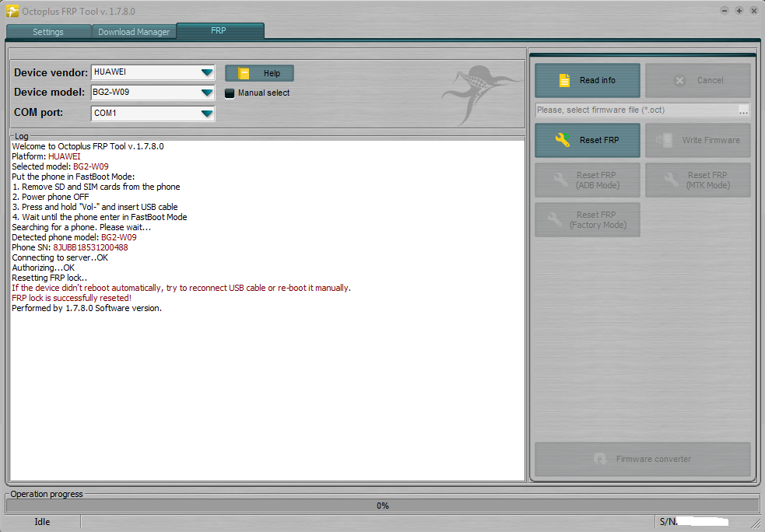Screen dimensions: 765x532
Task: Click the Write Firmware phone icon
Action: [x=665, y=140]
